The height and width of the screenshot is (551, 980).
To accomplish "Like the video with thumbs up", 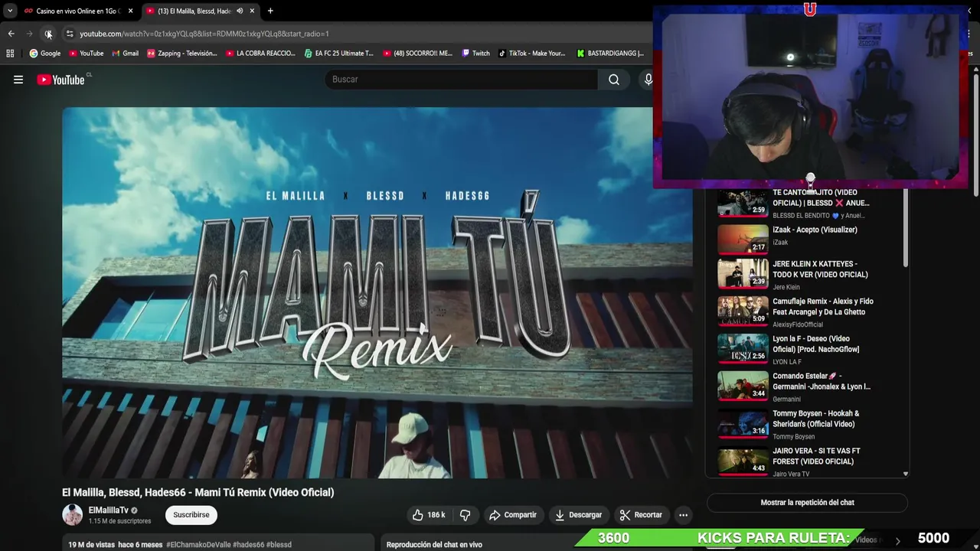I will pos(429,515).
